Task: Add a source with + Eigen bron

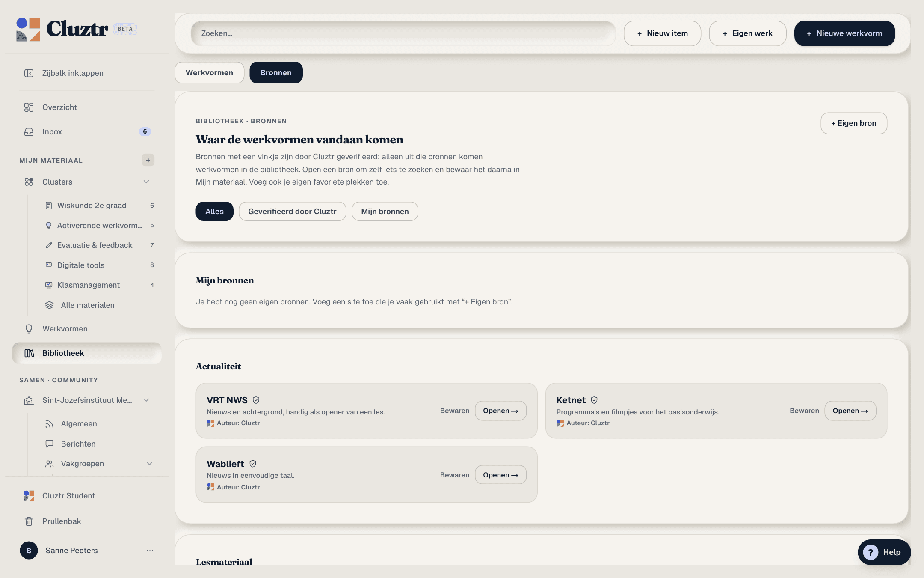Action: click(853, 123)
